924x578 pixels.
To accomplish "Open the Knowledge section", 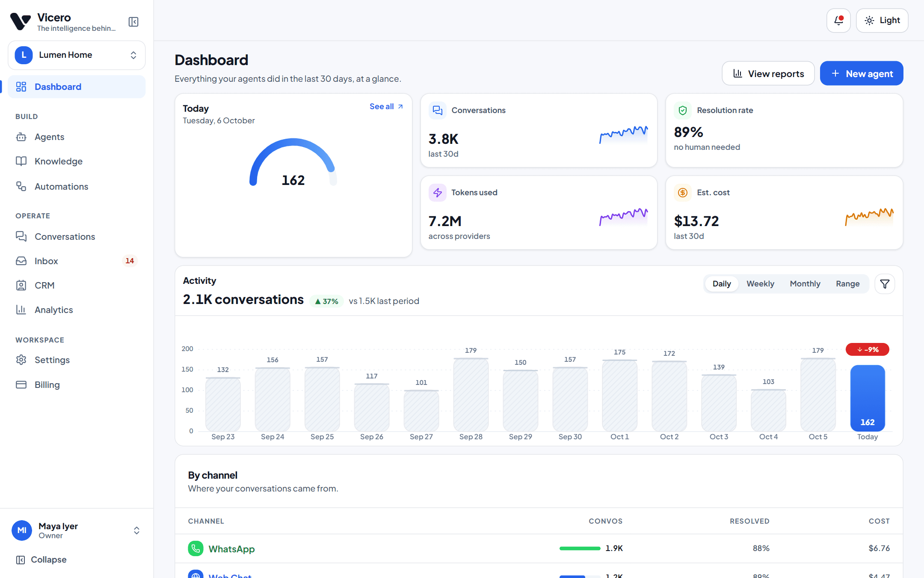I will [x=77, y=161].
